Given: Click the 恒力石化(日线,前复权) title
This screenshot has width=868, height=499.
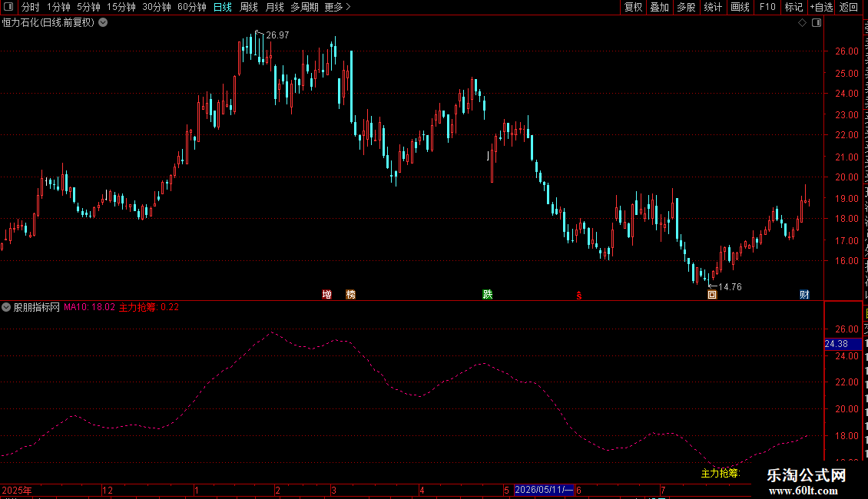Looking at the screenshot, I should [48, 23].
